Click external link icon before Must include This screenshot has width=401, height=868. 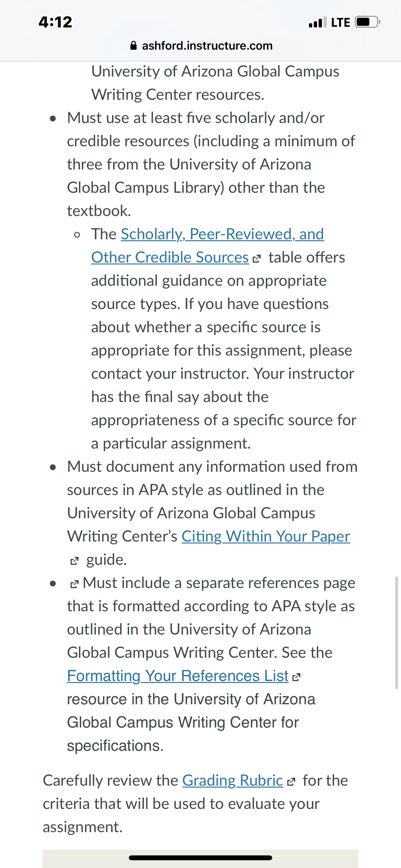pos(74,584)
